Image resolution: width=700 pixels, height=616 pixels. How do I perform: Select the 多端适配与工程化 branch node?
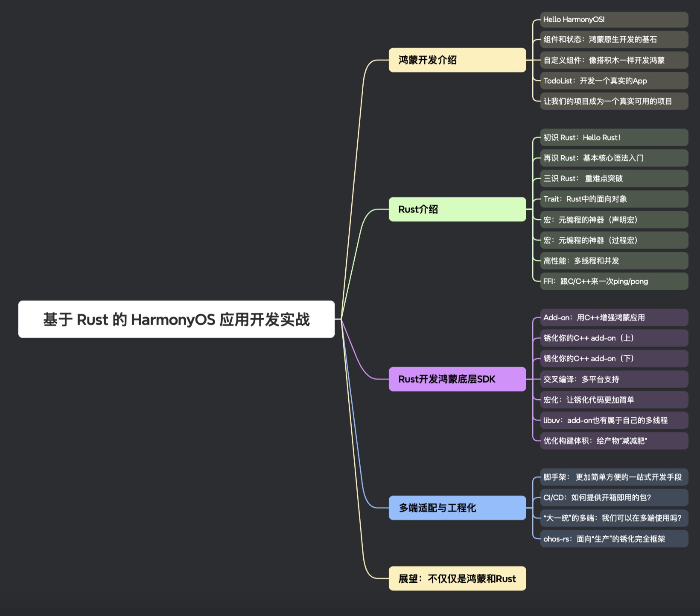[x=457, y=508]
